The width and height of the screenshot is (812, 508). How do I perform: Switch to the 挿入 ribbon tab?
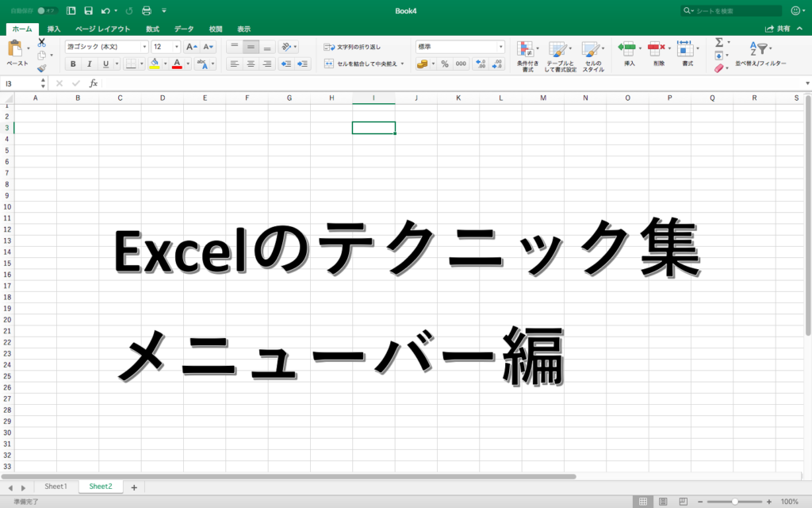tap(54, 29)
